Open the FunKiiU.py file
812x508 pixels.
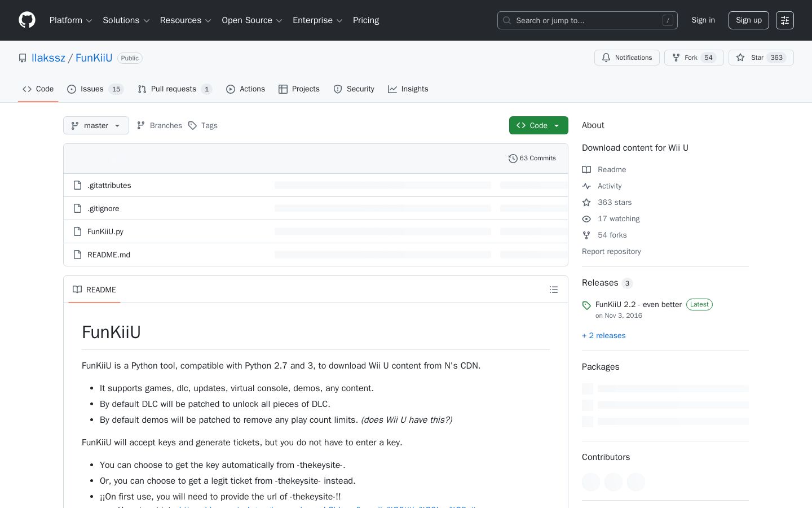(x=105, y=231)
